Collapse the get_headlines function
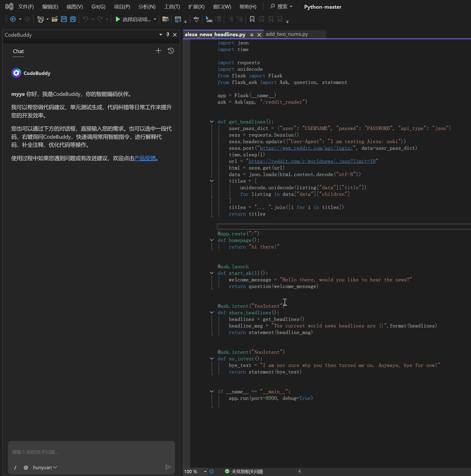Image resolution: width=471 pixels, height=476 pixels. (x=212, y=122)
